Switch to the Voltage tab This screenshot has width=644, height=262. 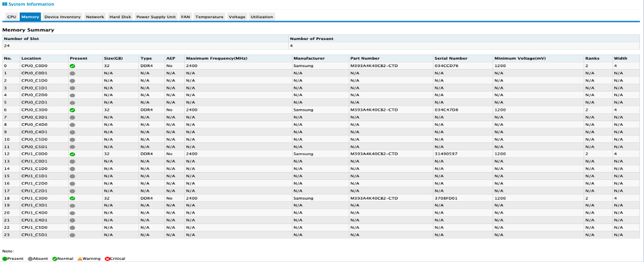click(237, 17)
